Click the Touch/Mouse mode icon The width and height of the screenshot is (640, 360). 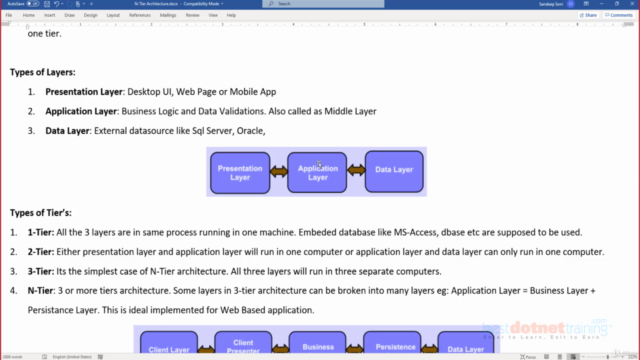pyautogui.click(x=78, y=4)
